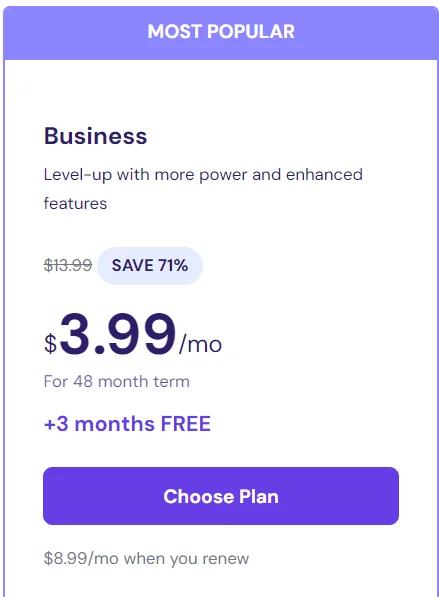439x597 pixels.
Task: Click the Choose Plan button
Action: click(x=221, y=496)
